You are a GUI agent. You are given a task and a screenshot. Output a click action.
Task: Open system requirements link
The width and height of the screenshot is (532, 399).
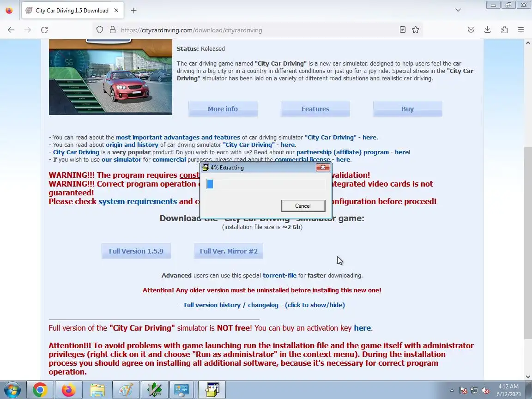point(138,201)
